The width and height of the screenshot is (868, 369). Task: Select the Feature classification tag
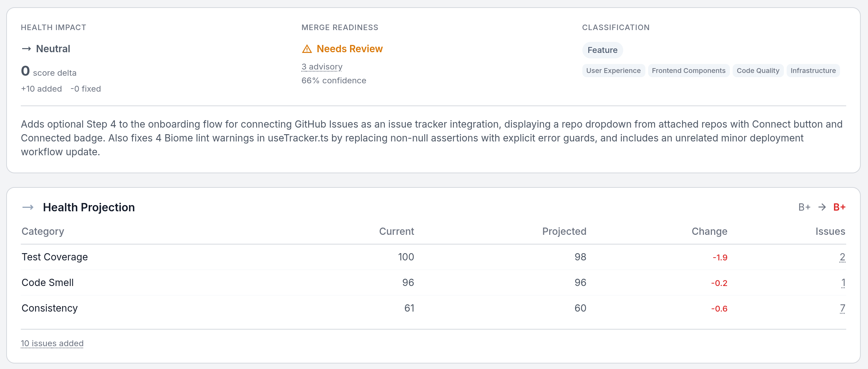tap(602, 50)
